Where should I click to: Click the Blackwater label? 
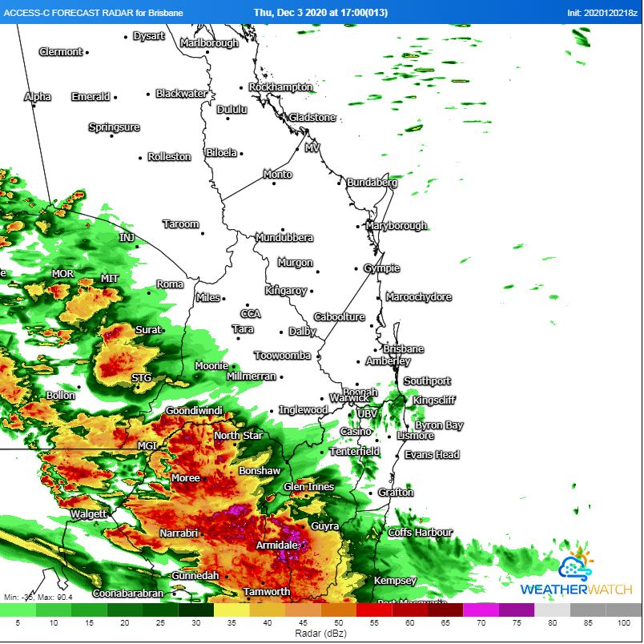182,93
